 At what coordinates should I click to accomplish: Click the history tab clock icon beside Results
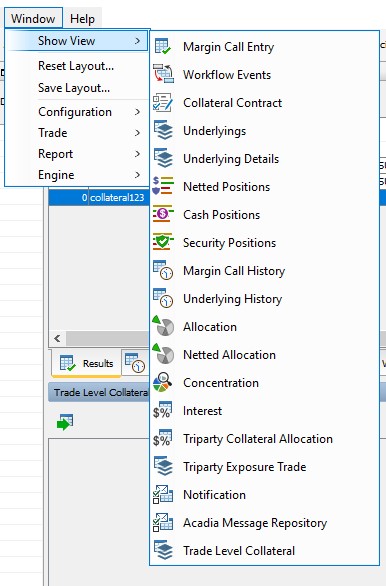(135, 363)
